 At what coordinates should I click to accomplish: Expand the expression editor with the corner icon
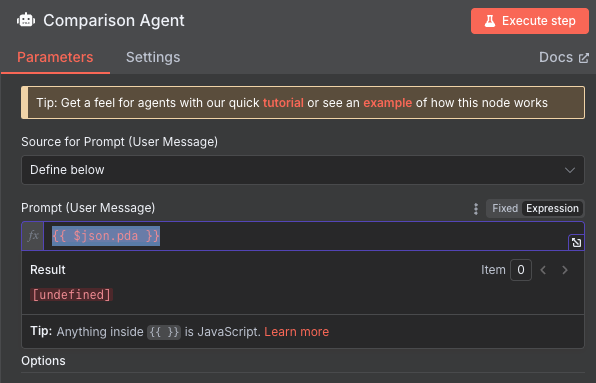(x=576, y=242)
